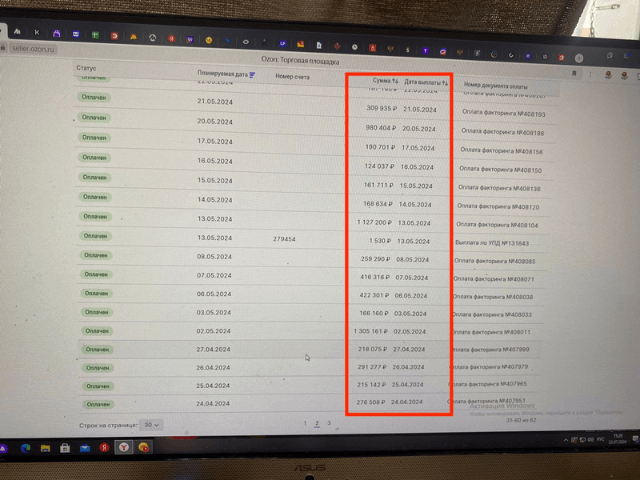Click Оплата факторинга №408193
The width and height of the screenshot is (640, 480).
pyautogui.click(x=504, y=113)
